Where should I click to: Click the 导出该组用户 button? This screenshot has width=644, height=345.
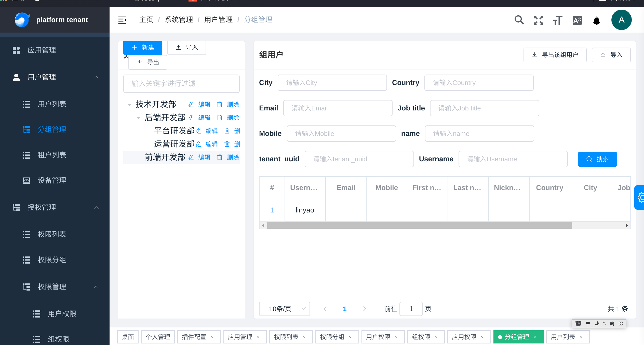click(x=555, y=55)
